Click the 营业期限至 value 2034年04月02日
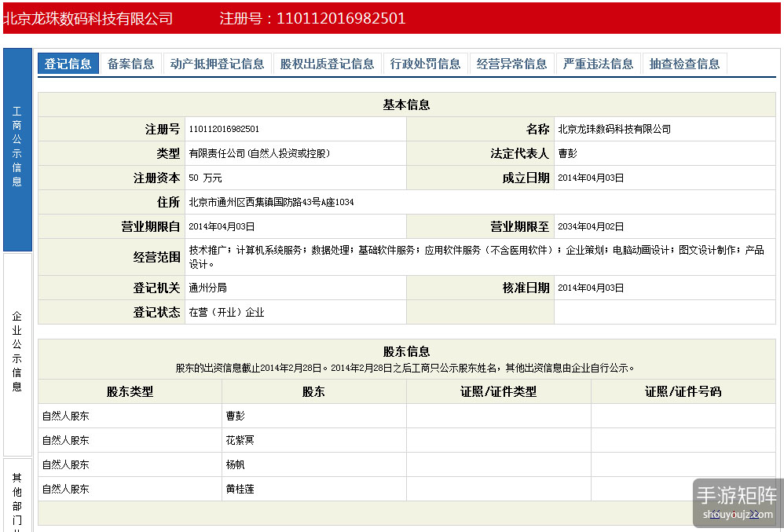The width and height of the screenshot is (784, 532). tap(591, 226)
